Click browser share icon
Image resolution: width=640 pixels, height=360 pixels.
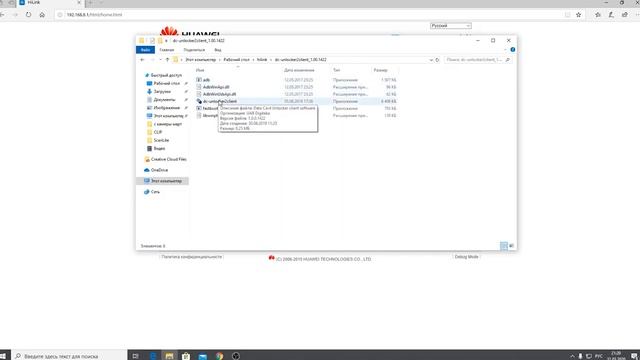pyautogui.click(x=625, y=15)
